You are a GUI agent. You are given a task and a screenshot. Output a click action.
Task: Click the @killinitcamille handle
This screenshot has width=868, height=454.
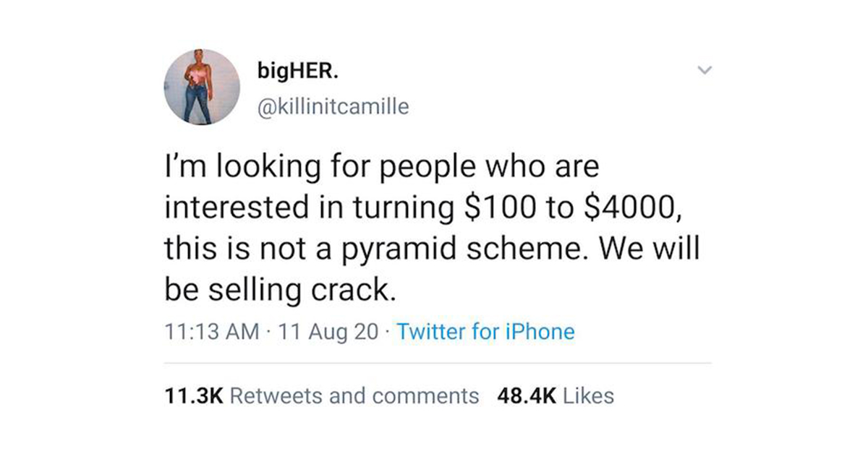click(x=333, y=107)
